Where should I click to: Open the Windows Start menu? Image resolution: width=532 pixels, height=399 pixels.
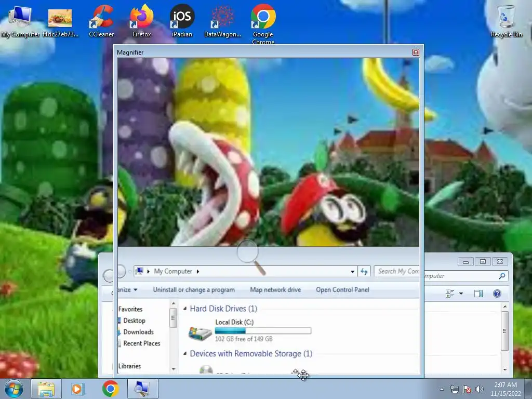(14, 389)
